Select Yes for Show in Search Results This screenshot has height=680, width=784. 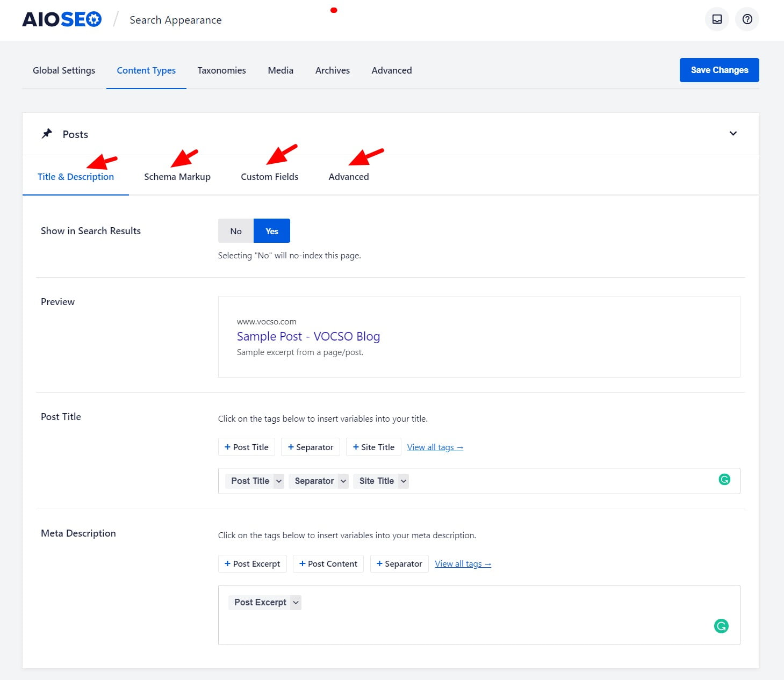coord(272,231)
